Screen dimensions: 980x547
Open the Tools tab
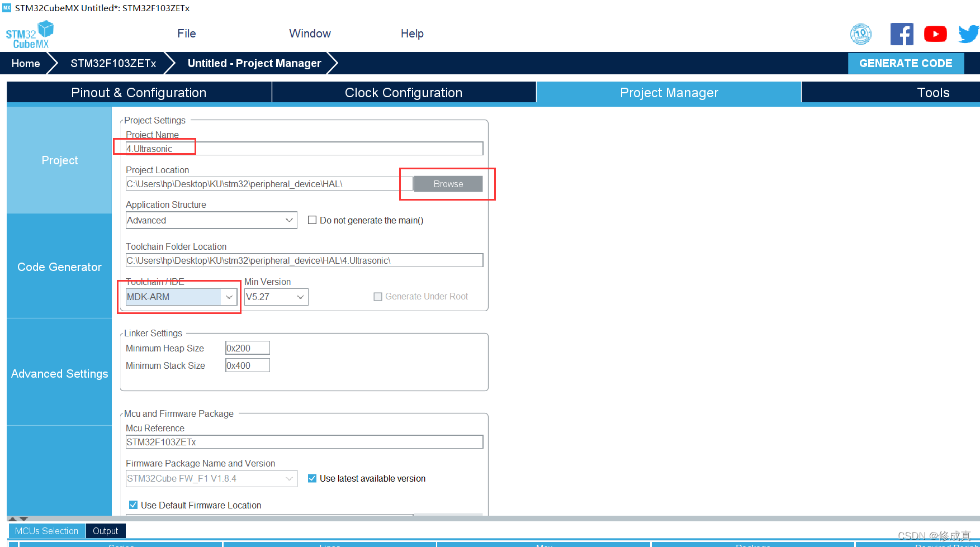[933, 93]
